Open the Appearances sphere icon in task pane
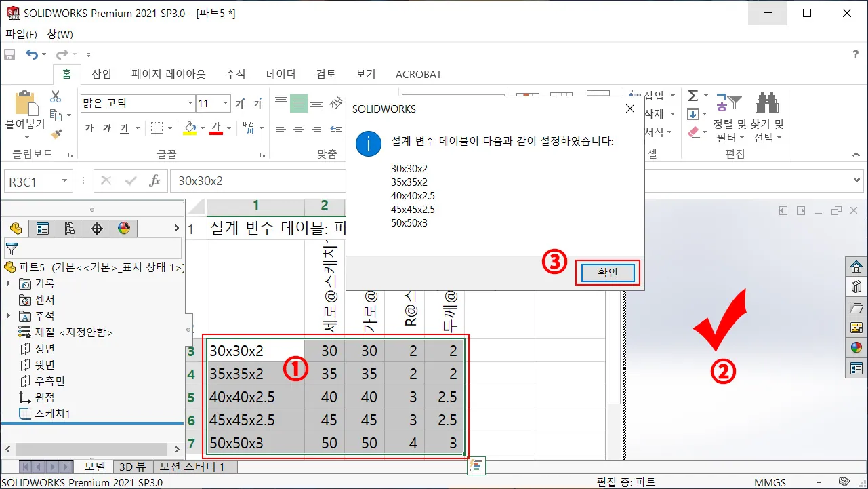 [x=856, y=348]
